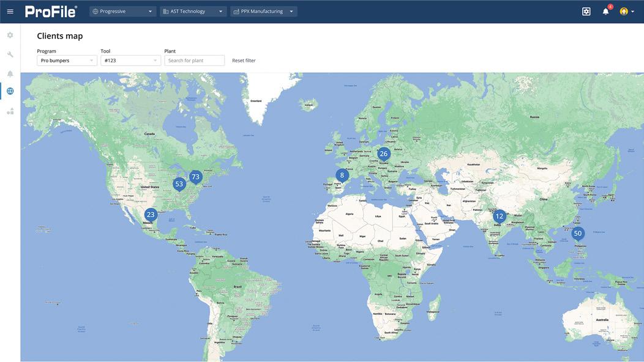Expand Program dropdown Pro bumpers
The width and height of the screenshot is (644, 362).
coord(67,61)
